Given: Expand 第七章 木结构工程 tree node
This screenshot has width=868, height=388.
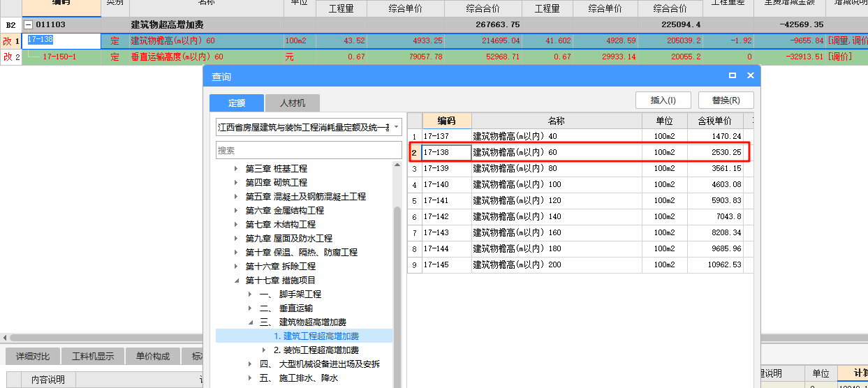Looking at the screenshot, I should point(236,225).
